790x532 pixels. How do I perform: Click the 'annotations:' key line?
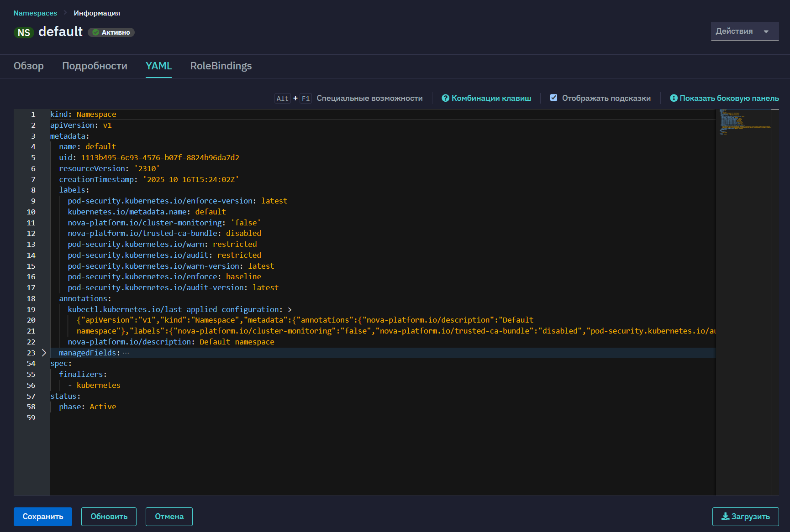coord(85,298)
